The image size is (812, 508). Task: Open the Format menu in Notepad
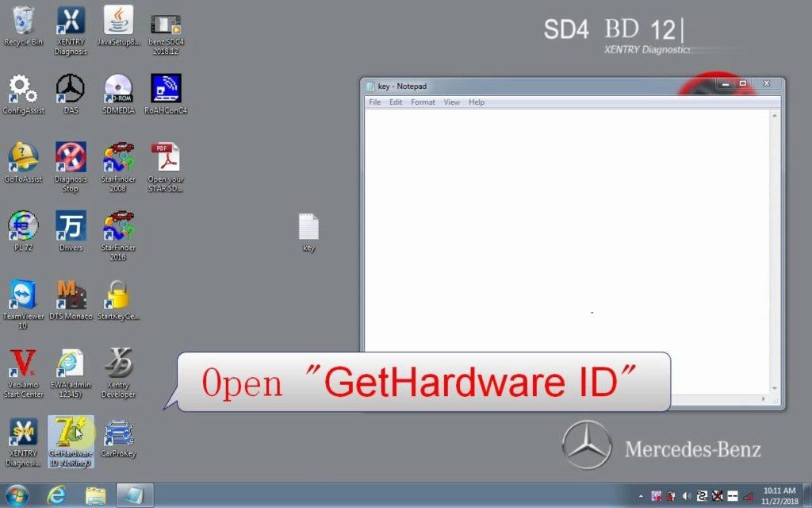pos(423,102)
